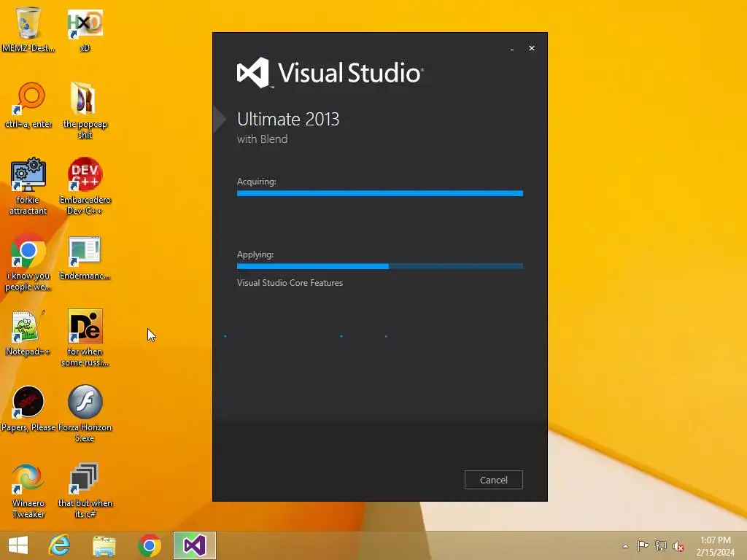Select the Chrome 'i know you people' shortcut

coord(28,262)
